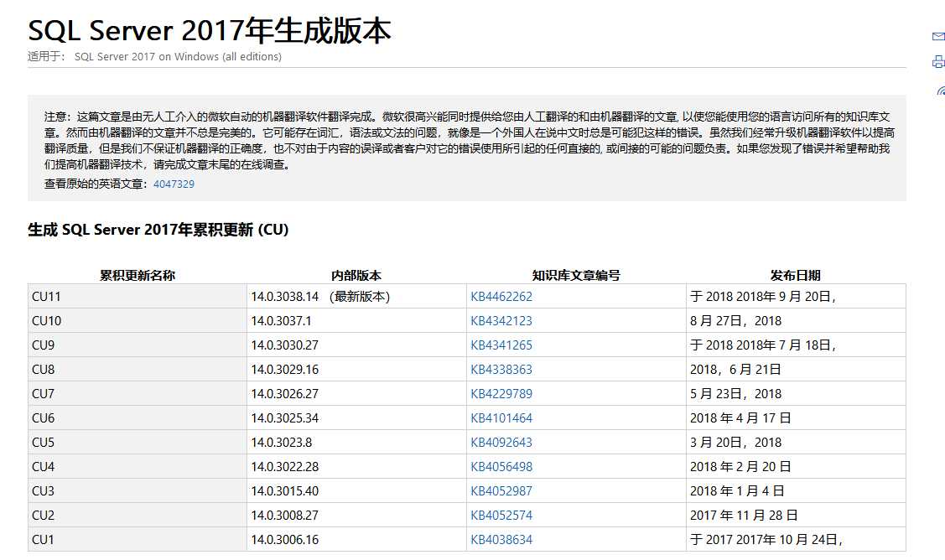Click the 知识库文章编号 column header
945x560 pixels.
tap(576, 276)
